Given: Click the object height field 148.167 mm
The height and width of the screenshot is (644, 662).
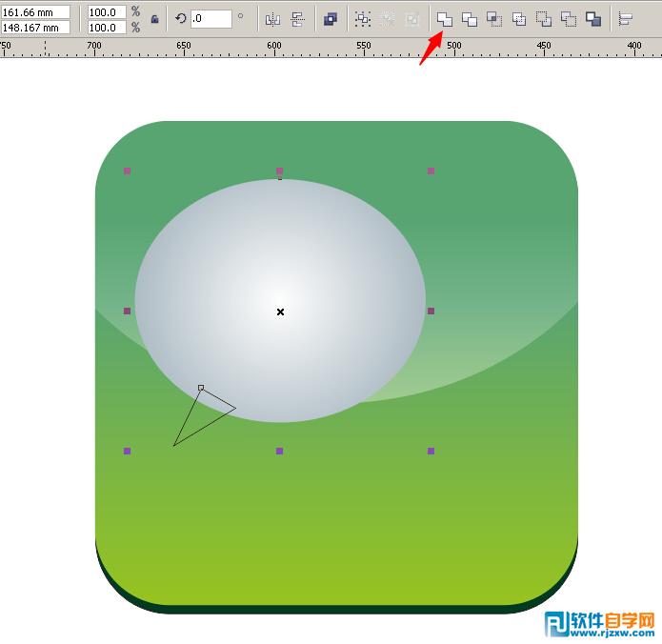Looking at the screenshot, I should click(x=35, y=28).
